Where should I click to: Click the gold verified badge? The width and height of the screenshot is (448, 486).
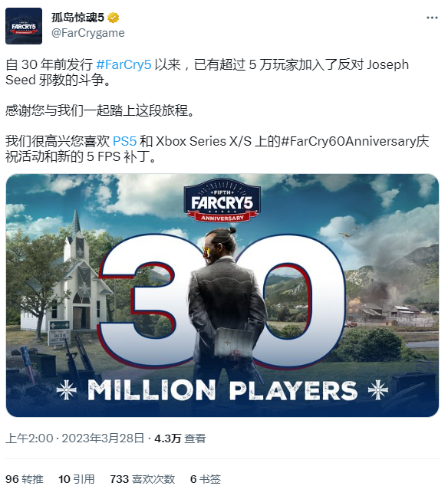point(114,18)
